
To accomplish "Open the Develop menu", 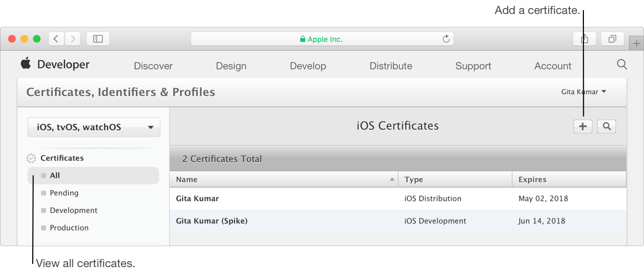I will click(x=308, y=66).
